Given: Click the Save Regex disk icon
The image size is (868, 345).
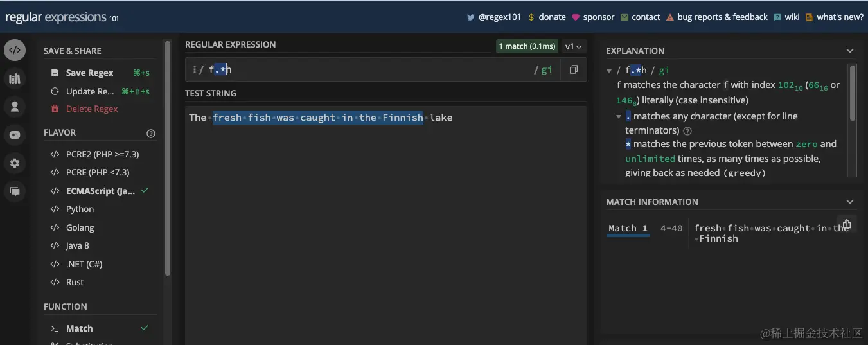Looking at the screenshot, I should coord(55,73).
